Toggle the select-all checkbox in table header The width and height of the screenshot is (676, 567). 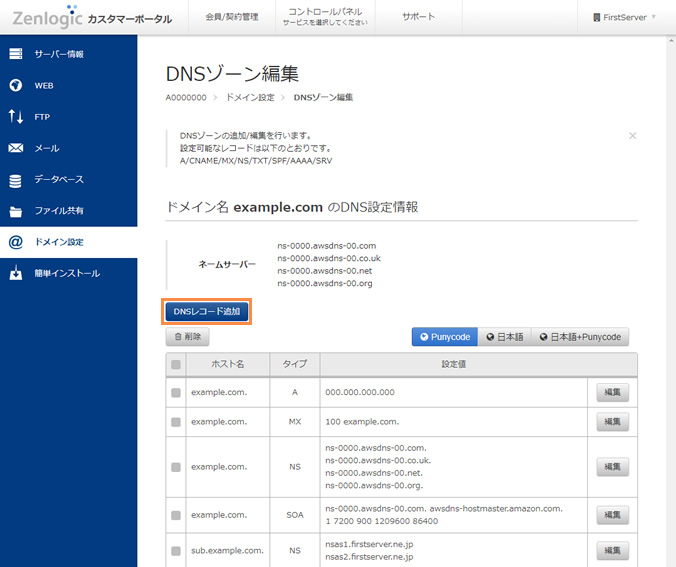[176, 364]
